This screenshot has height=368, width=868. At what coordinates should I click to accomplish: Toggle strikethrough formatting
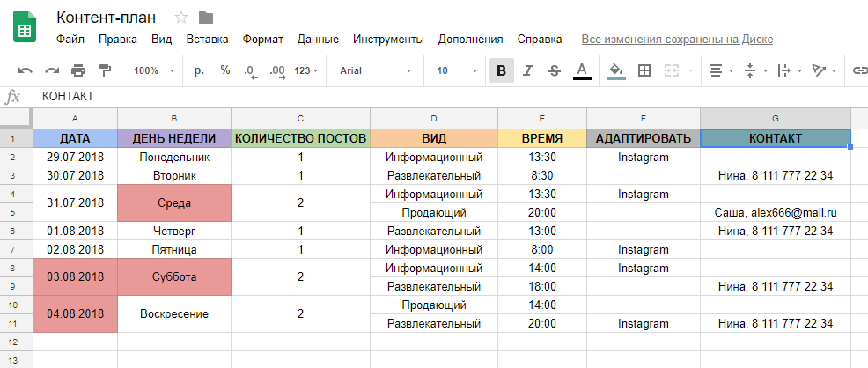554,70
